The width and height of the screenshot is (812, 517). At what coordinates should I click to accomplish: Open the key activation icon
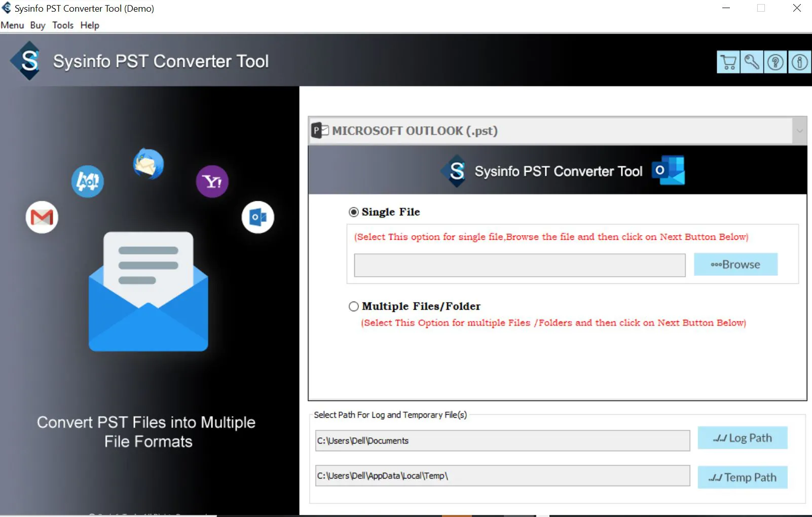tap(752, 62)
